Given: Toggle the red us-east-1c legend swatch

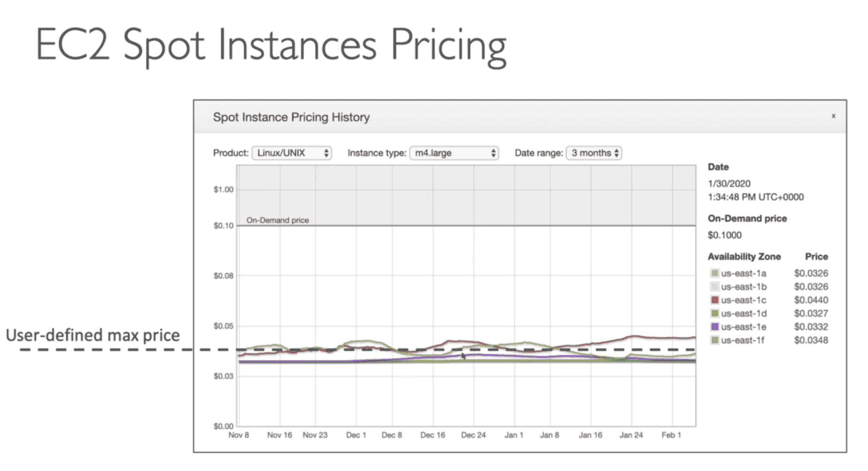Looking at the screenshot, I should (714, 300).
